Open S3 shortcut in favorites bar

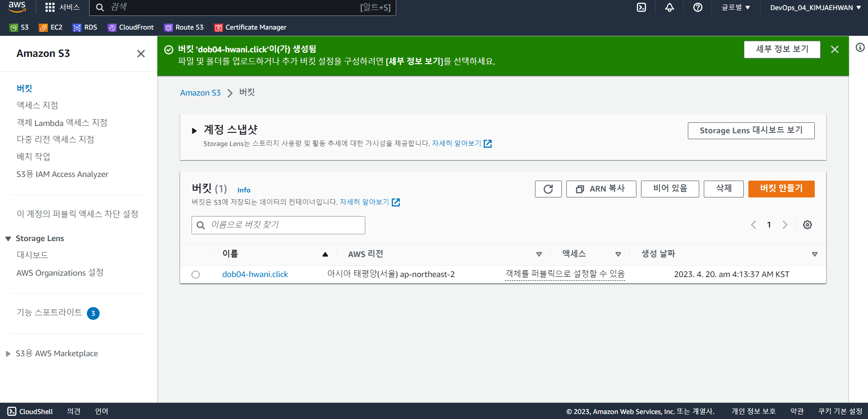tap(19, 27)
